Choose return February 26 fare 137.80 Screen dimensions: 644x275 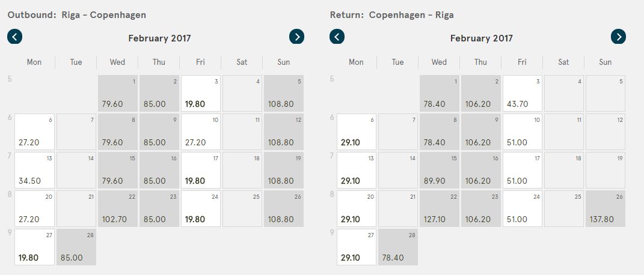tap(606, 208)
